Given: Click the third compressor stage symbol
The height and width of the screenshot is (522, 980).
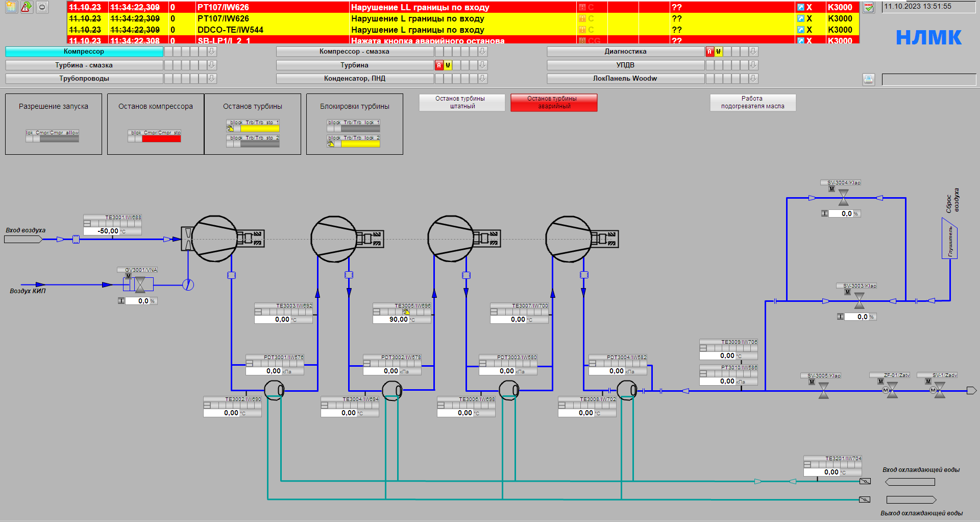Looking at the screenshot, I should [451, 239].
